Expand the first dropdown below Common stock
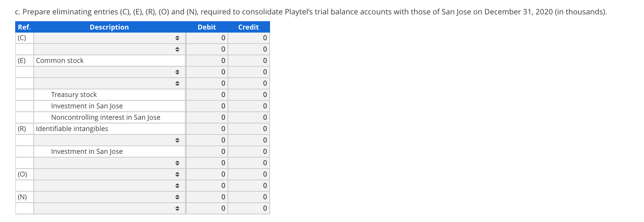The height and width of the screenshot is (222, 644). click(110, 72)
